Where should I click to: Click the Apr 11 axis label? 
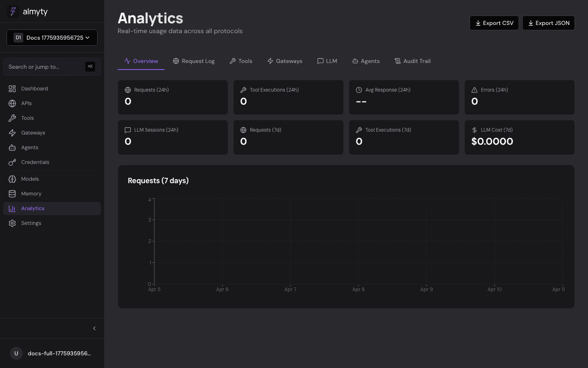[558, 289]
